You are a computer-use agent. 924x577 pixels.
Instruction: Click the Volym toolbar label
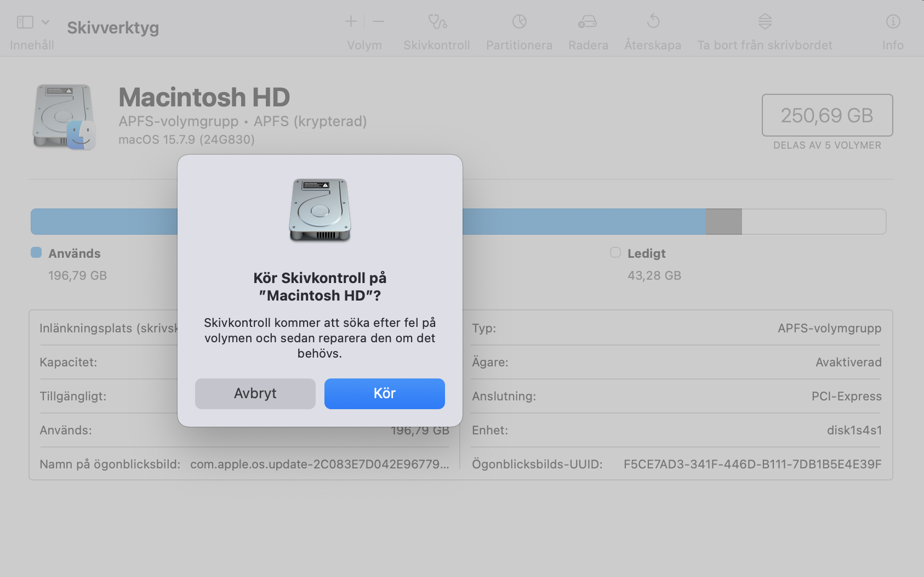[x=364, y=45]
